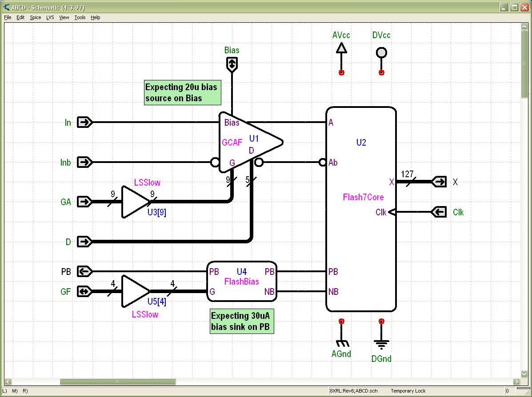This screenshot has width=532, height=397.
Task: Select the AVcc power supply symbol
Action: (x=341, y=48)
